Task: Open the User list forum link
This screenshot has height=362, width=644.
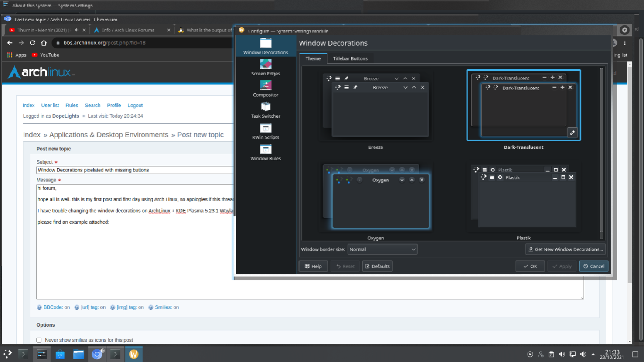Action: [x=50, y=105]
